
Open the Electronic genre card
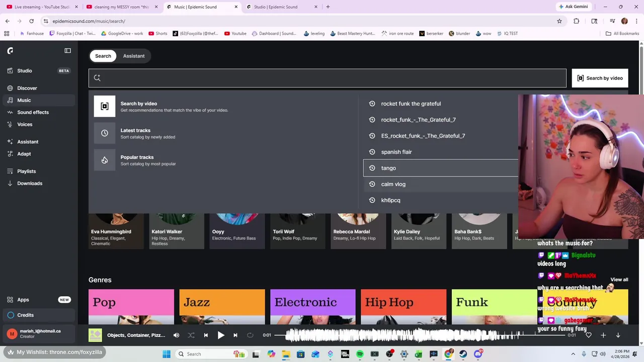coord(313,307)
